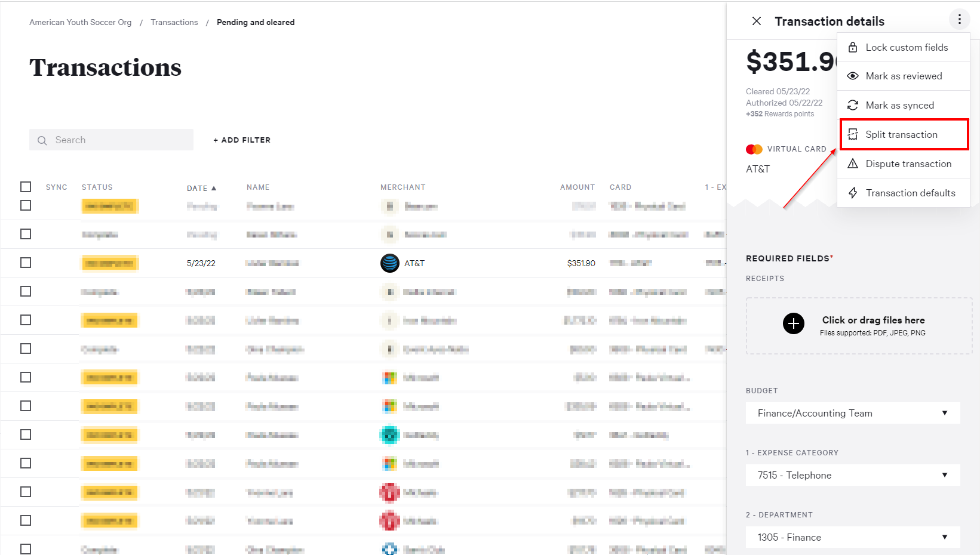Close the Transaction details panel
980x555 pixels.
tap(757, 21)
